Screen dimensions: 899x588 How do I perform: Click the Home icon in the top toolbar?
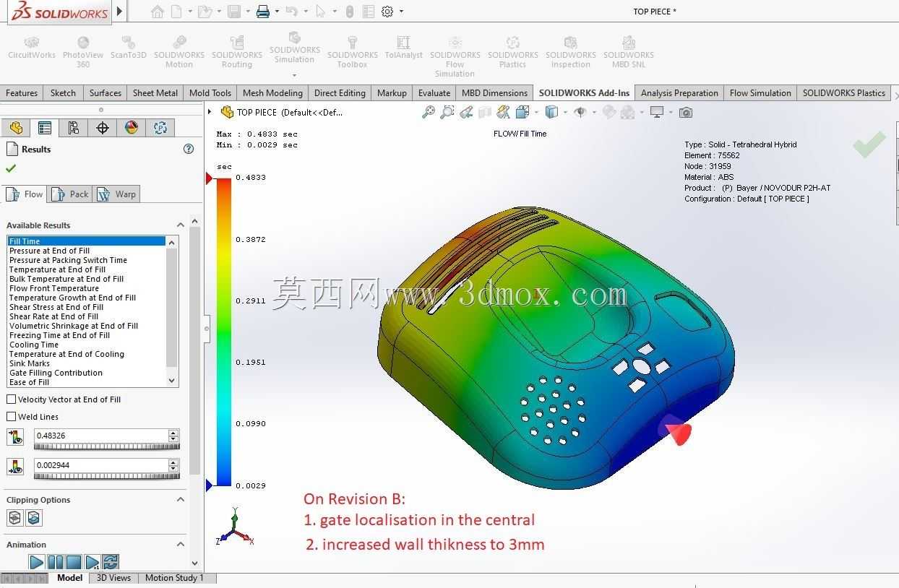pyautogui.click(x=157, y=12)
